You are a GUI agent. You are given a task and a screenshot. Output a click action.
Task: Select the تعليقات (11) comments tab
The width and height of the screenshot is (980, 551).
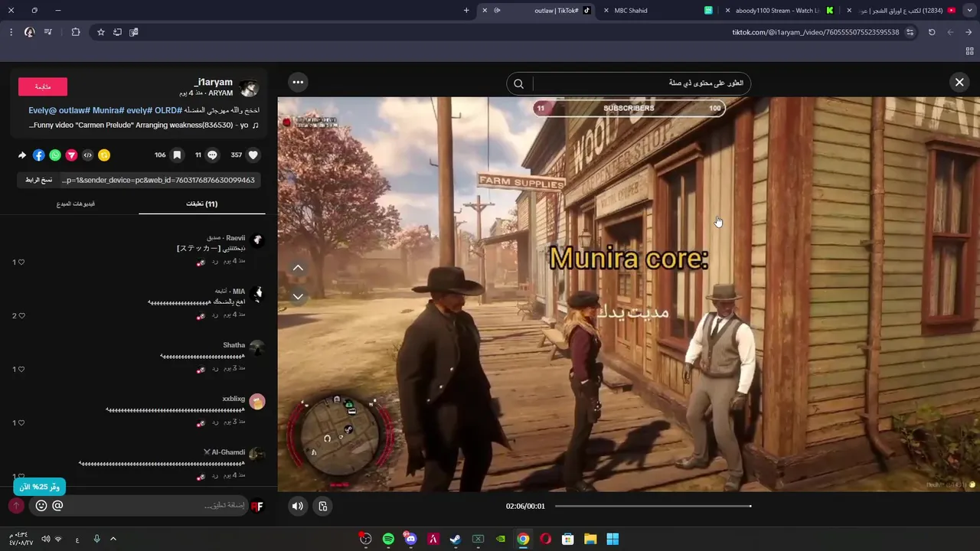pyautogui.click(x=202, y=204)
